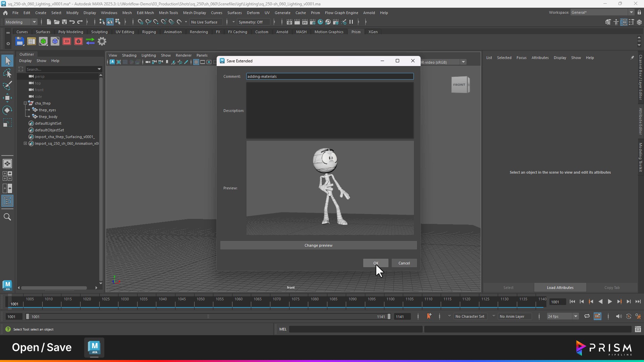Image resolution: width=644 pixels, height=362 pixels.
Task: Switch to the Rendering shelf tab
Action: [x=199, y=32]
